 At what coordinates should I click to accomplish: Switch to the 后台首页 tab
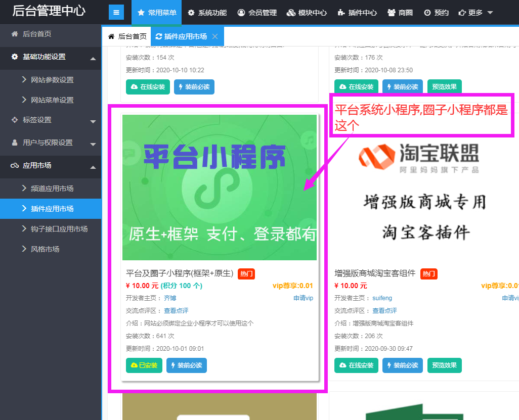tap(127, 36)
